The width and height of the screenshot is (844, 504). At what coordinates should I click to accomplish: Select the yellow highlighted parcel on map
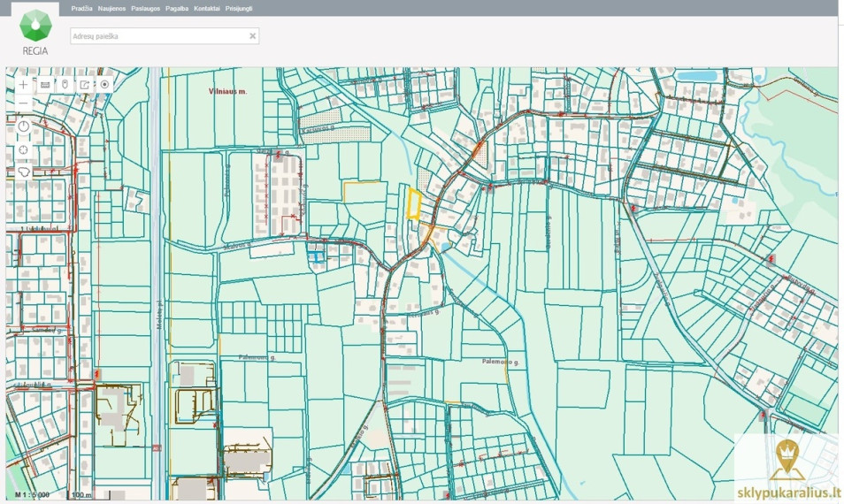(x=413, y=204)
